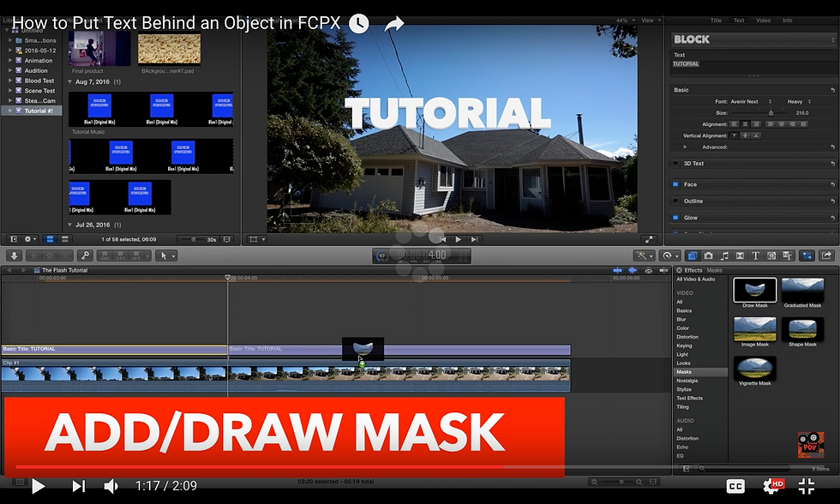Select Tutorial #1 event in library
The height and width of the screenshot is (504, 840).
pos(32,111)
